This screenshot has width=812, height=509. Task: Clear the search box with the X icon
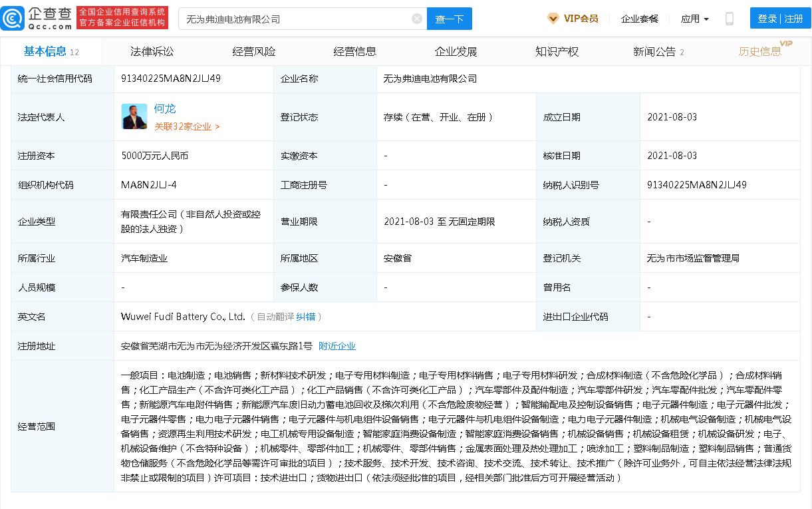(x=417, y=19)
